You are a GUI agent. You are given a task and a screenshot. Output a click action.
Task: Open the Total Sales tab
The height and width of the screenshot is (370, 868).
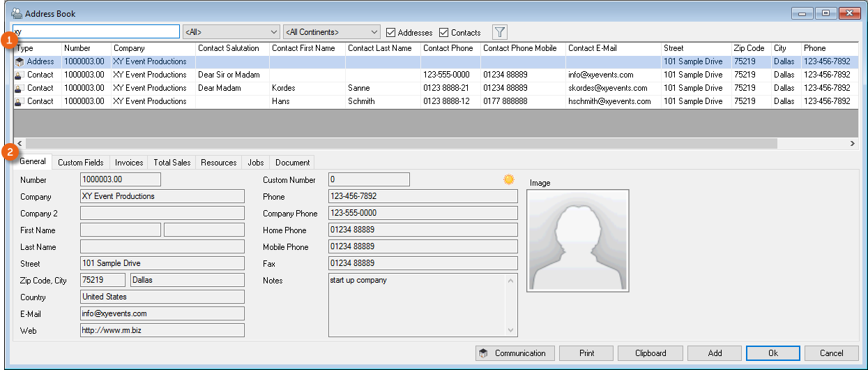pyautogui.click(x=172, y=163)
